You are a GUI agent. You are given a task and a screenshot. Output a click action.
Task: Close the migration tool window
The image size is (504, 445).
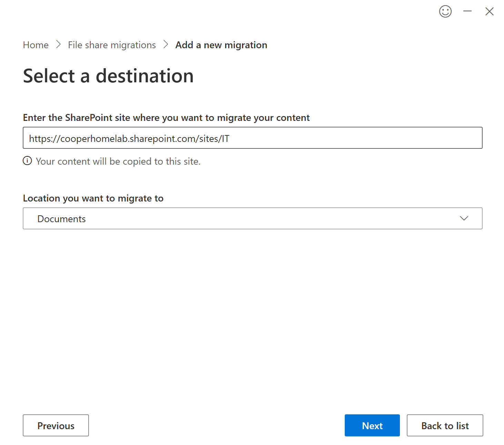click(489, 11)
